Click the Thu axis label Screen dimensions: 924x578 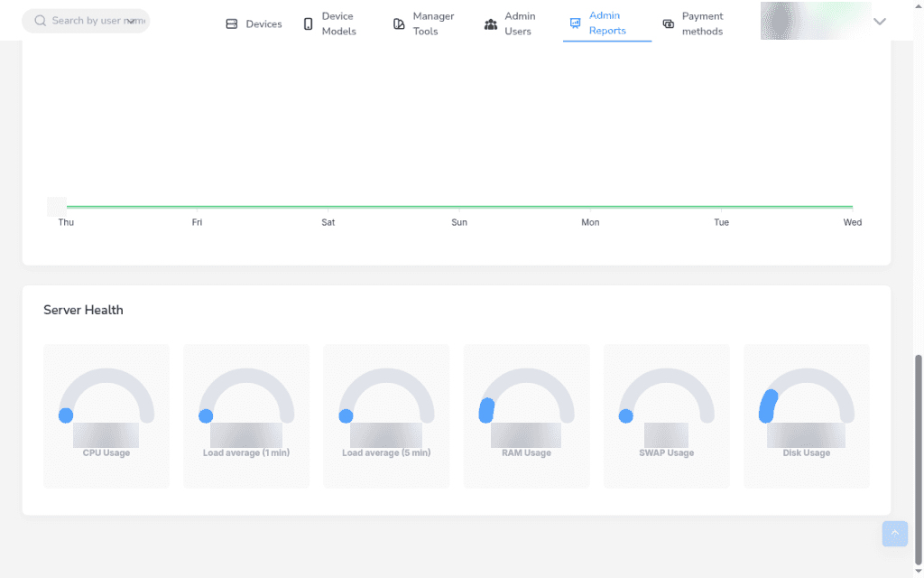click(66, 222)
